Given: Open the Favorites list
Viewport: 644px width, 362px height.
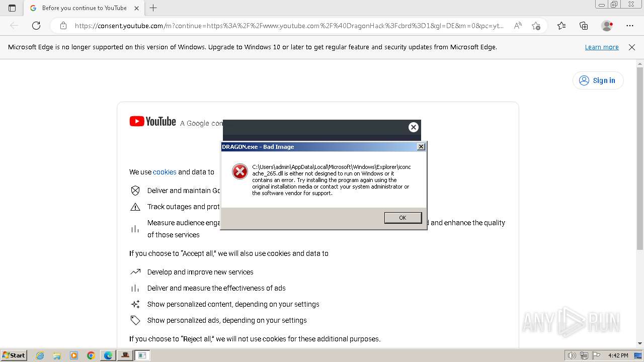Looking at the screenshot, I should click(561, 26).
